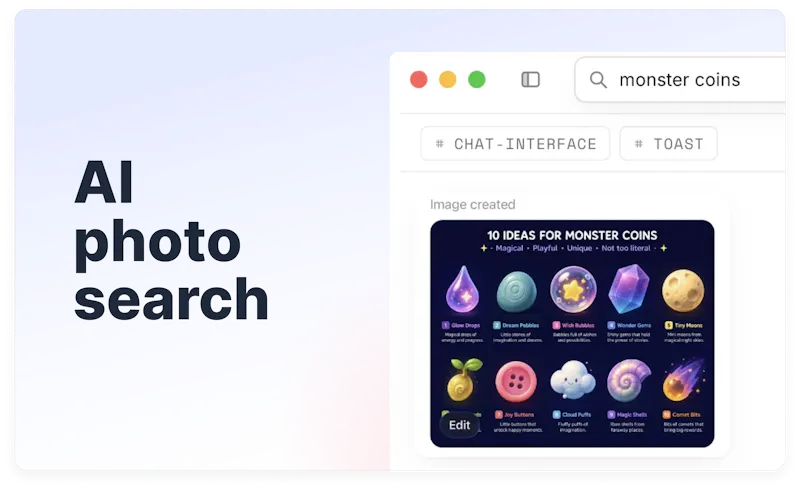Click the 'Image created' label
The height and width of the screenshot is (490, 800).
(472, 205)
